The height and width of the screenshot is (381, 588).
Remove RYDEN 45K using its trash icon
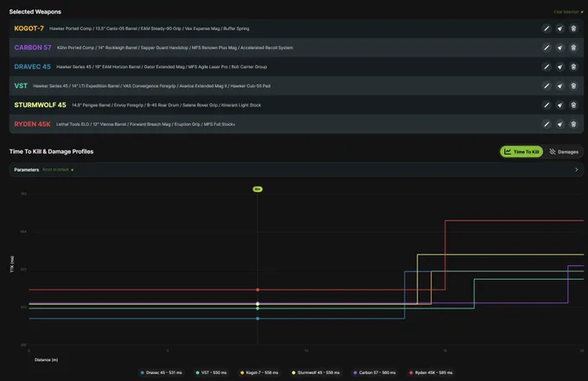pos(573,124)
